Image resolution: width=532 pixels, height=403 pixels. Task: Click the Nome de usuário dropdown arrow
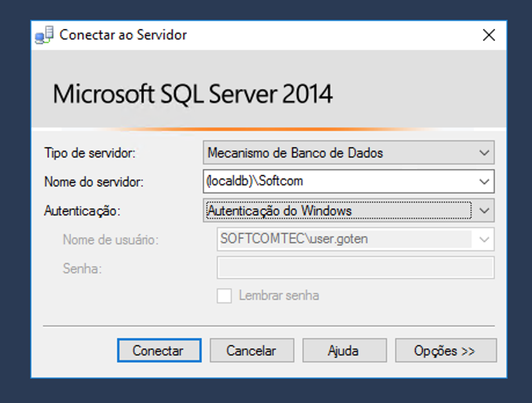pos(484,239)
